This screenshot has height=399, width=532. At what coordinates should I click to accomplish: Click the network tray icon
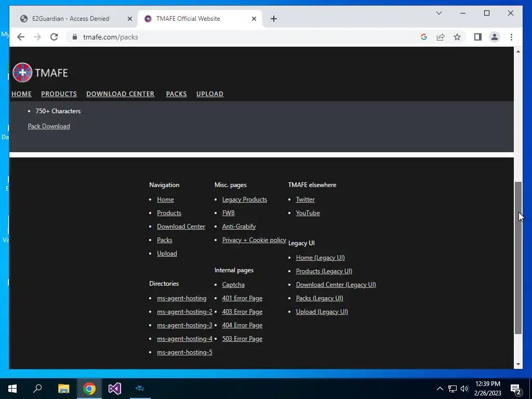pos(453,389)
